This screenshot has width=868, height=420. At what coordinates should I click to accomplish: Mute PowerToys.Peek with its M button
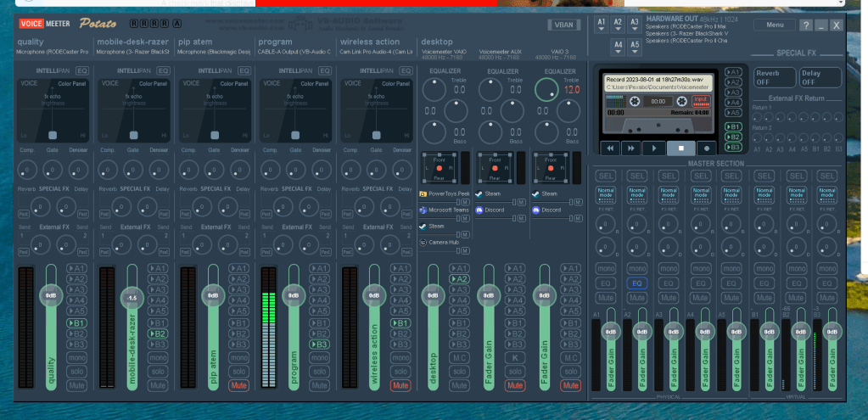pyautogui.click(x=466, y=203)
